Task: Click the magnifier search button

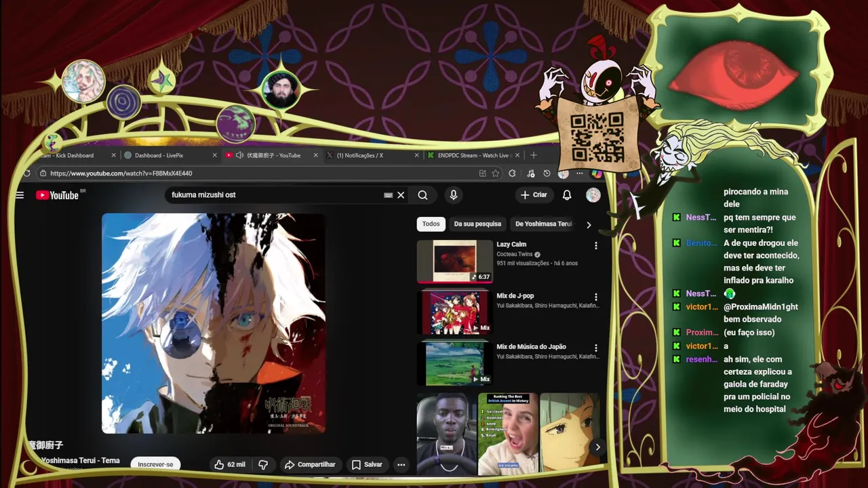Action: pos(422,195)
